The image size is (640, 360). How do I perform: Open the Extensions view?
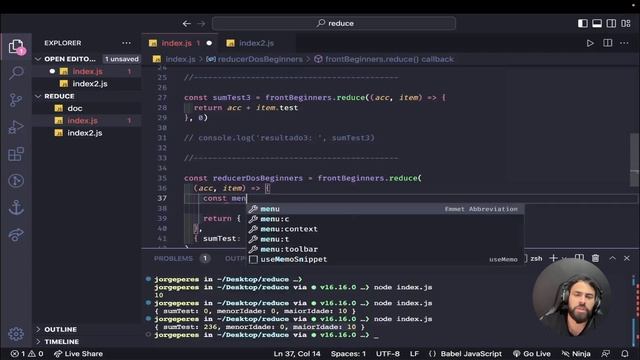point(16,154)
